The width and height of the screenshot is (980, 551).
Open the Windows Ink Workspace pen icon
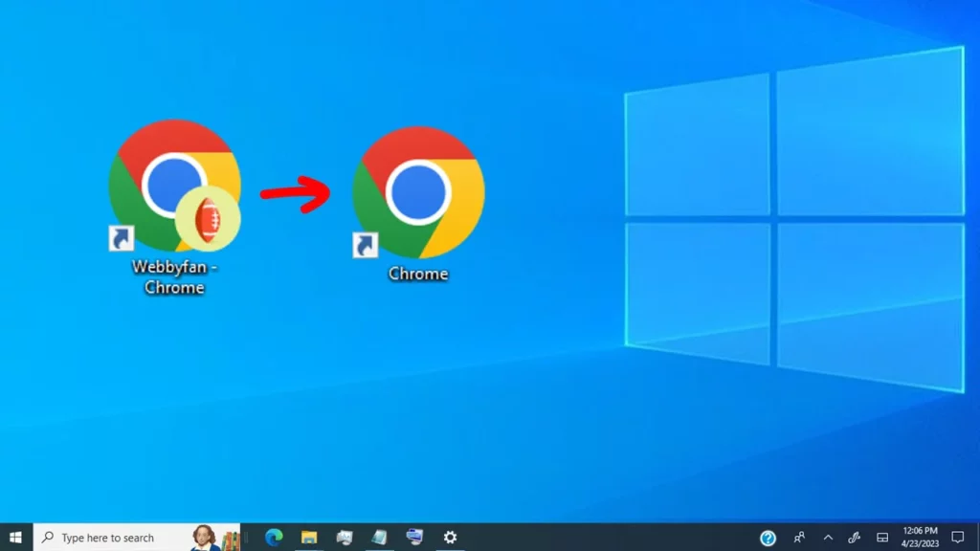pos(855,538)
